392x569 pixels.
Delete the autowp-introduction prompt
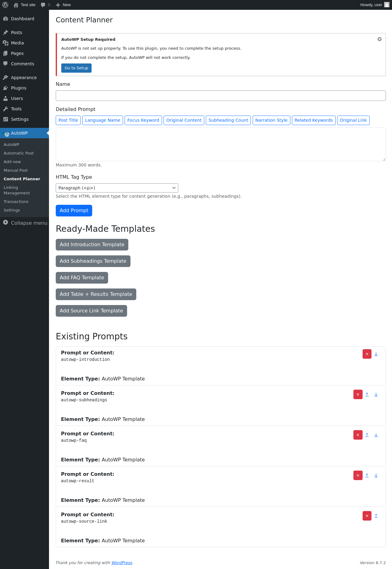(x=367, y=354)
